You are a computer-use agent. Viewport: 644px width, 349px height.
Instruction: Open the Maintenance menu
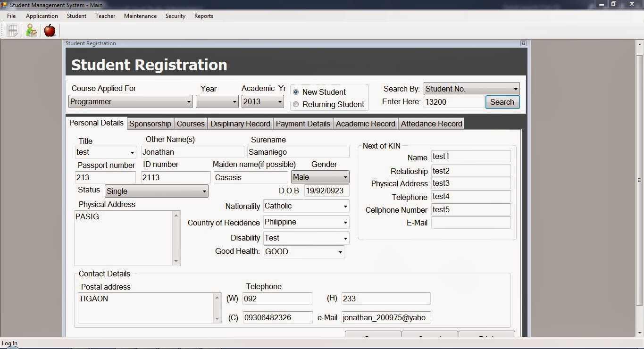click(x=140, y=16)
